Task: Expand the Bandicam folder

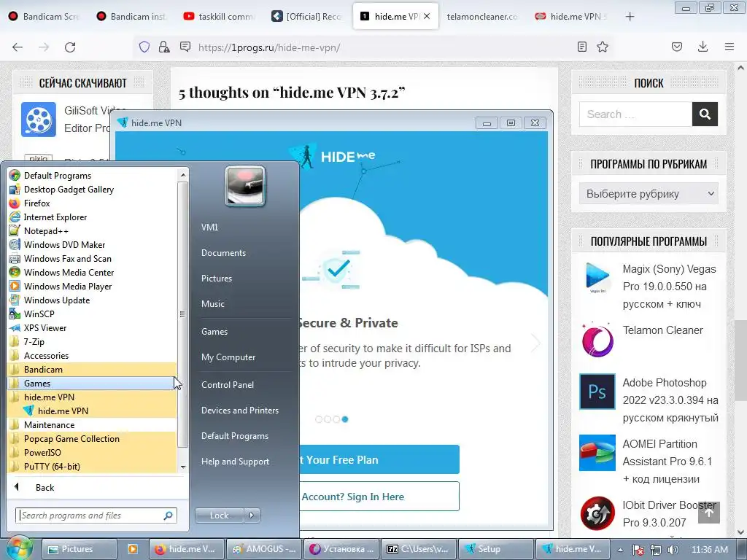Action: pos(93,370)
